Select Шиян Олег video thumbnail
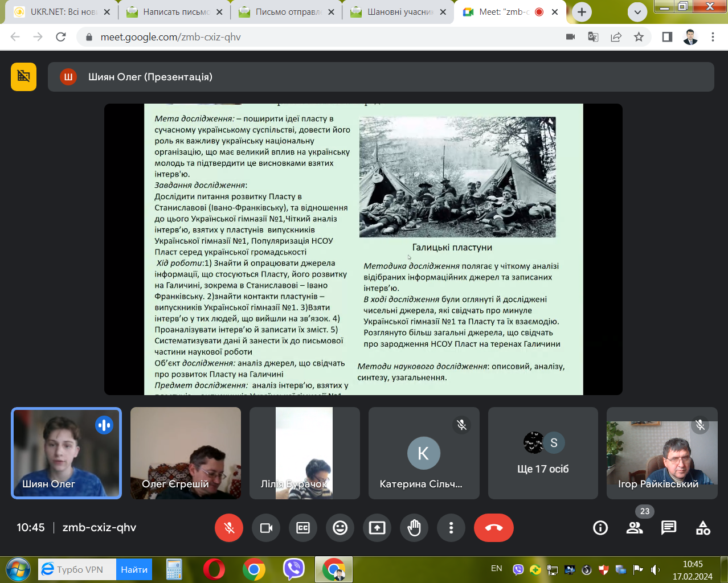Screen dimensions: 728x583 click(67, 453)
